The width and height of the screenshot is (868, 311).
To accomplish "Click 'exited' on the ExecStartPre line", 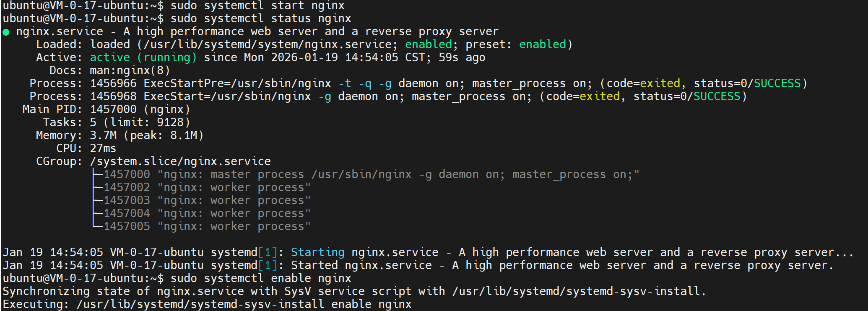I will coord(660,83).
